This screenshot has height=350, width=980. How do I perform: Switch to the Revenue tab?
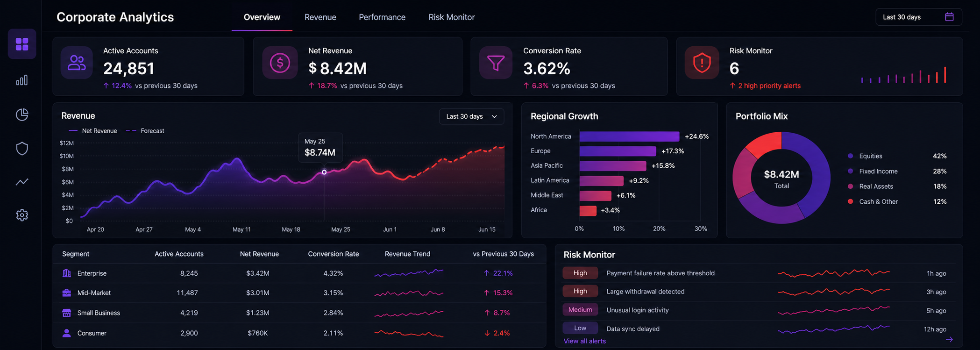coord(320,17)
